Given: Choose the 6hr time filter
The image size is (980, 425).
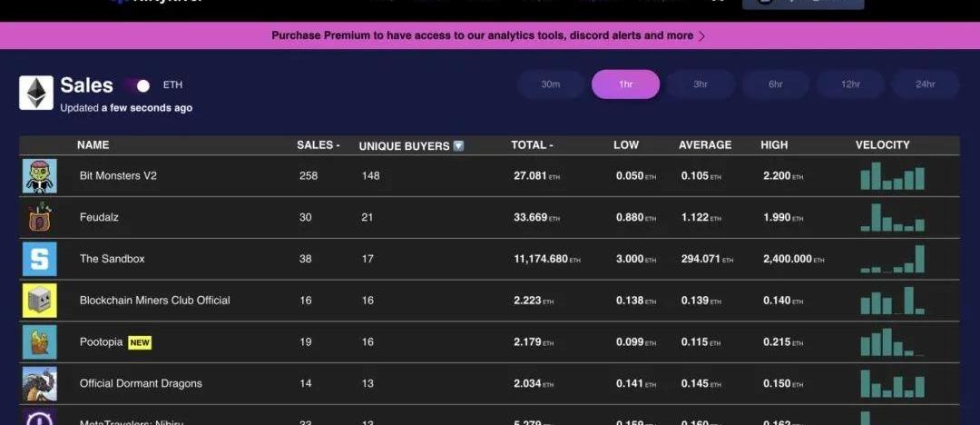Looking at the screenshot, I should click(776, 84).
